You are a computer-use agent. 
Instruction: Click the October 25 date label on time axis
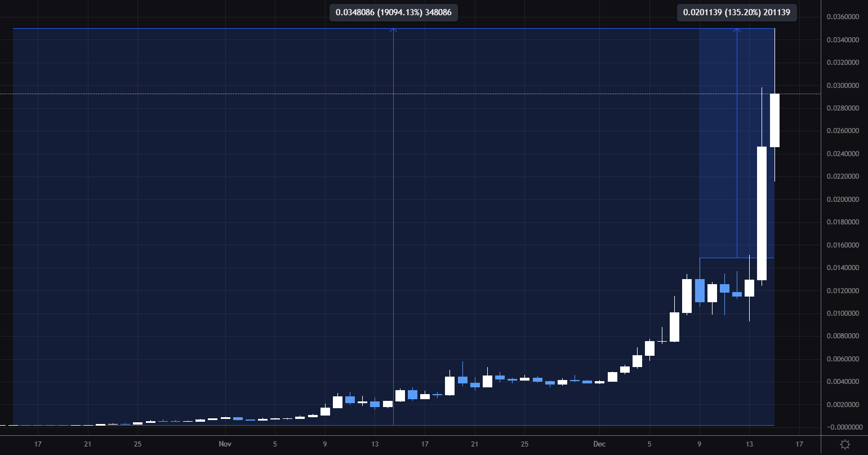(137, 444)
